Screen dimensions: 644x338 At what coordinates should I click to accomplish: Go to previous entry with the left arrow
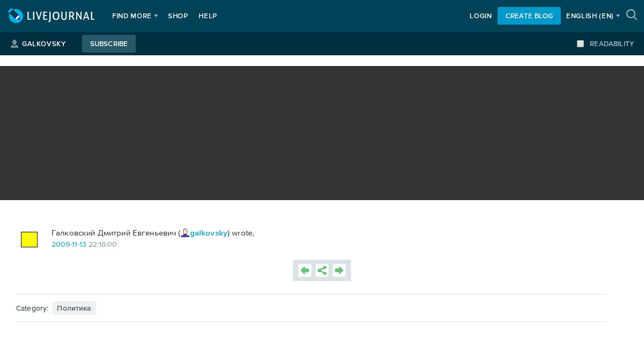click(305, 270)
